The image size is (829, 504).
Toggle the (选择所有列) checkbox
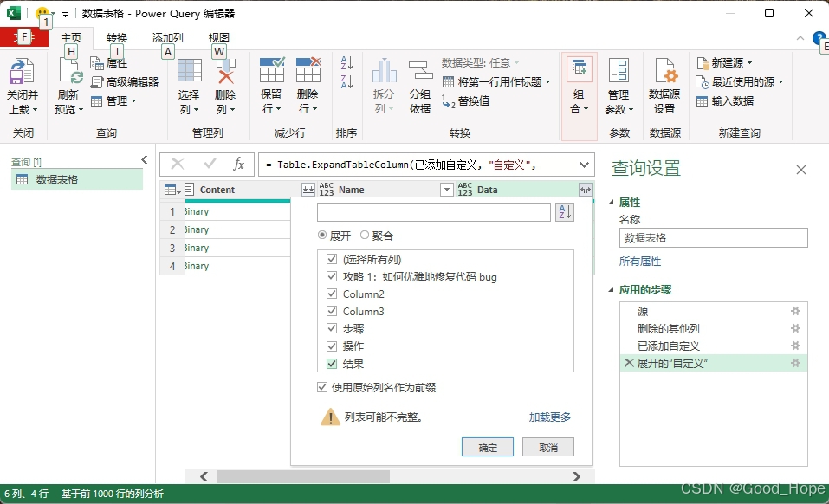332,259
